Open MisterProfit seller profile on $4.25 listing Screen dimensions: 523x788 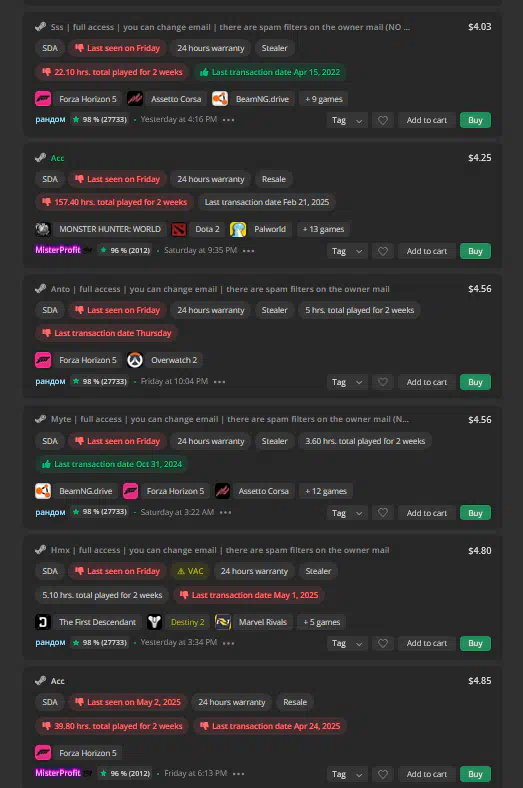click(58, 250)
